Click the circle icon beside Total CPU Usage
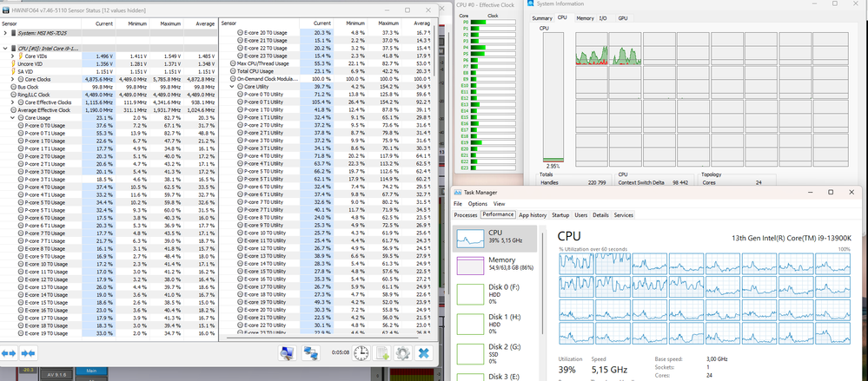 pos(233,71)
